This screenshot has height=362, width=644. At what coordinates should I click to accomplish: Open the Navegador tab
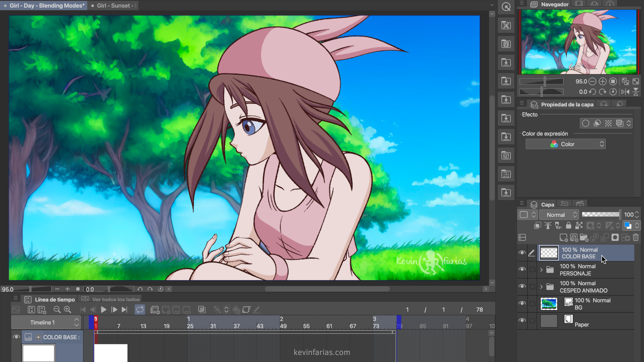pyautogui.click(x=549, y=4)
